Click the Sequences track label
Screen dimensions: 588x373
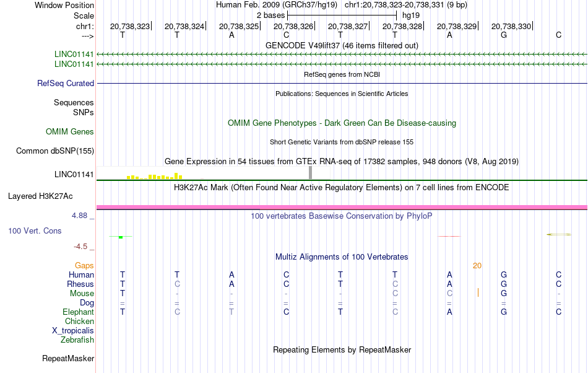pos(74,102)
